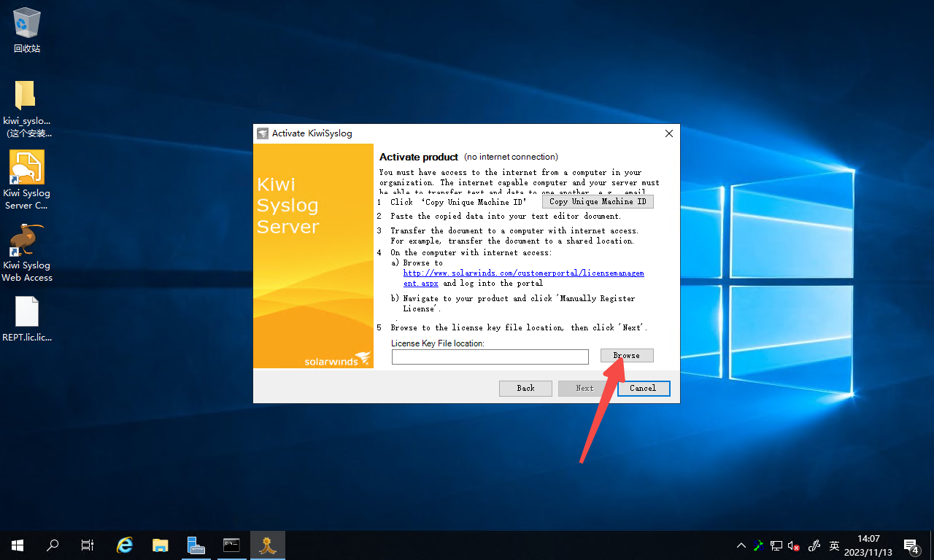Open the notification center

coord(911,545)
